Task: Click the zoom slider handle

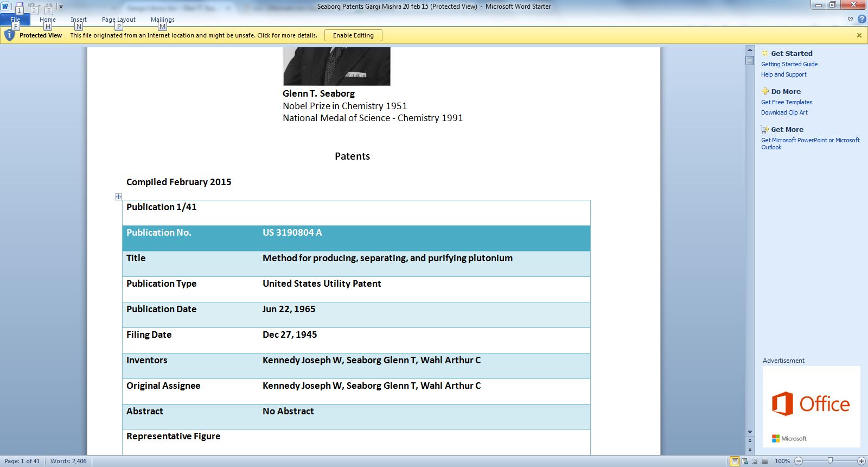Action: 830,461
